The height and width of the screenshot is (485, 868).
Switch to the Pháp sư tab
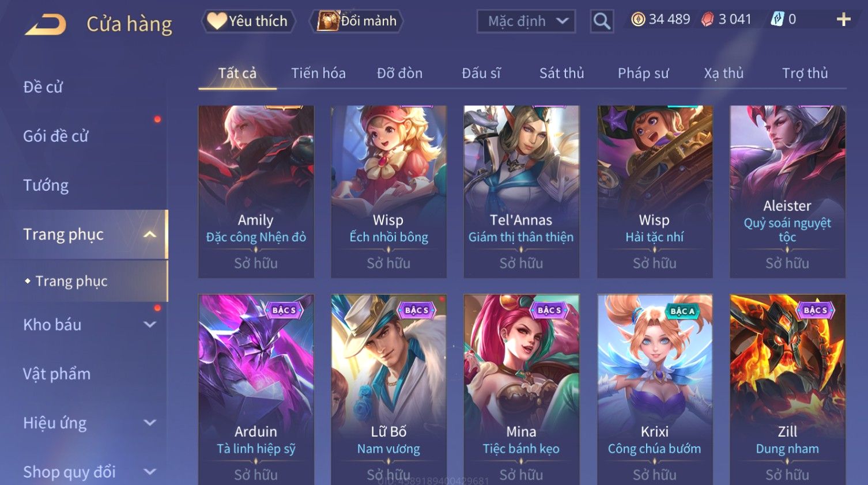(643, 73)
